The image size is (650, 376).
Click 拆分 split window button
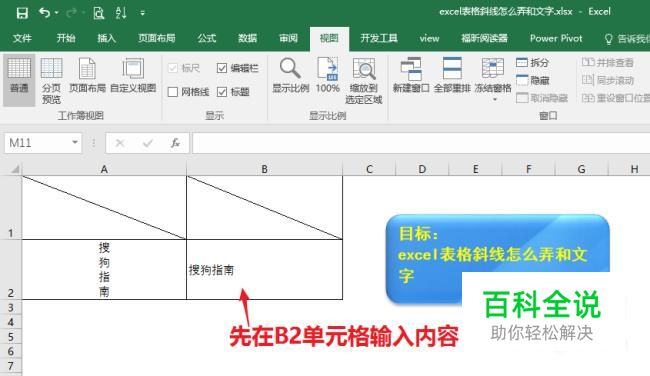tap(533, 63)
